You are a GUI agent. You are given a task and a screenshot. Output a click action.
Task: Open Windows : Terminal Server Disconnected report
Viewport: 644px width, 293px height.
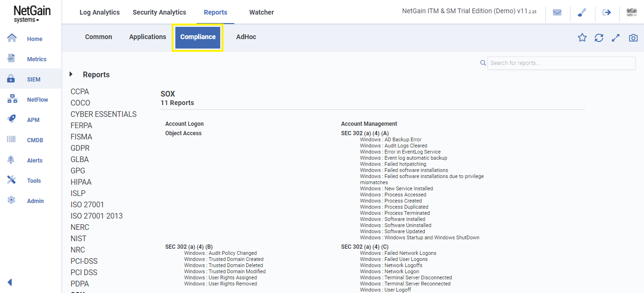(x=406, y=277)
